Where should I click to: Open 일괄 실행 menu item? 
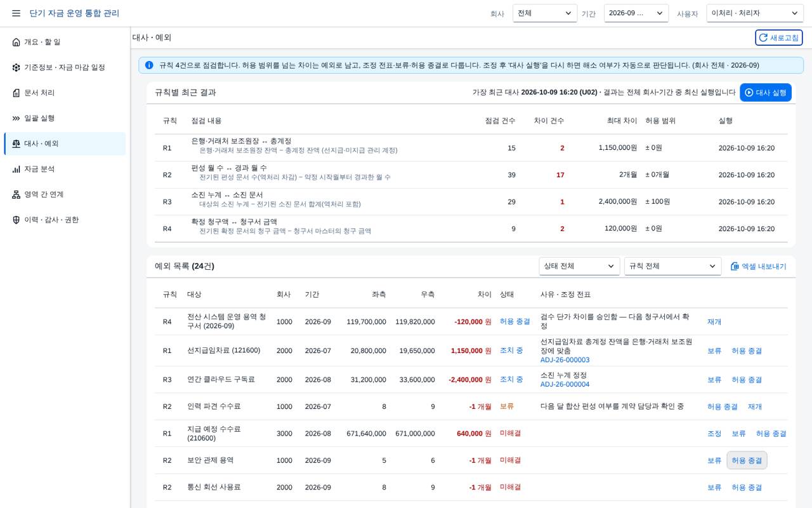pyautogui.click(x=65, y=118)
